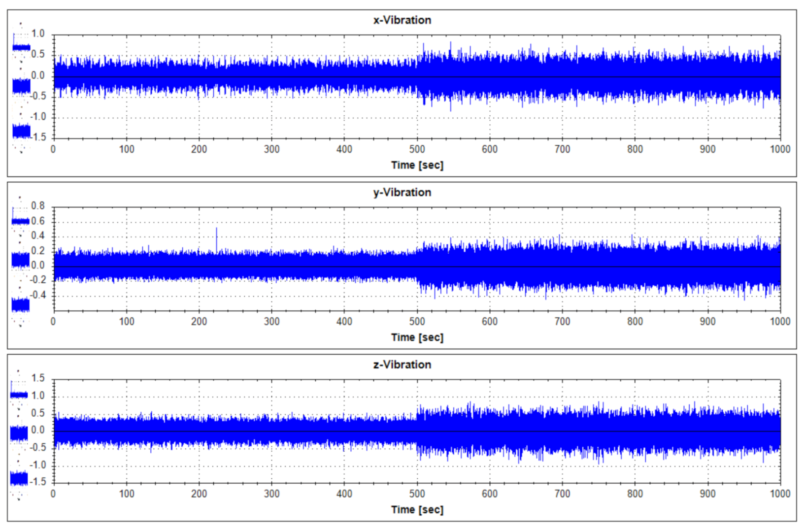The width and height of the screenshot is (805, 532).
Task: Pick the middle mini waveform beside z-Vibration
Action: [19, 433]
